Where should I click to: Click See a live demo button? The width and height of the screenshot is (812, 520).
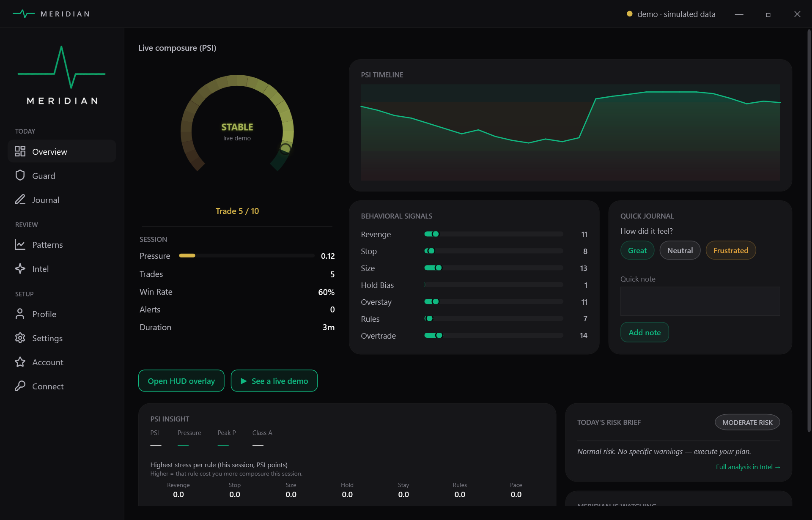tap(274, 381)
